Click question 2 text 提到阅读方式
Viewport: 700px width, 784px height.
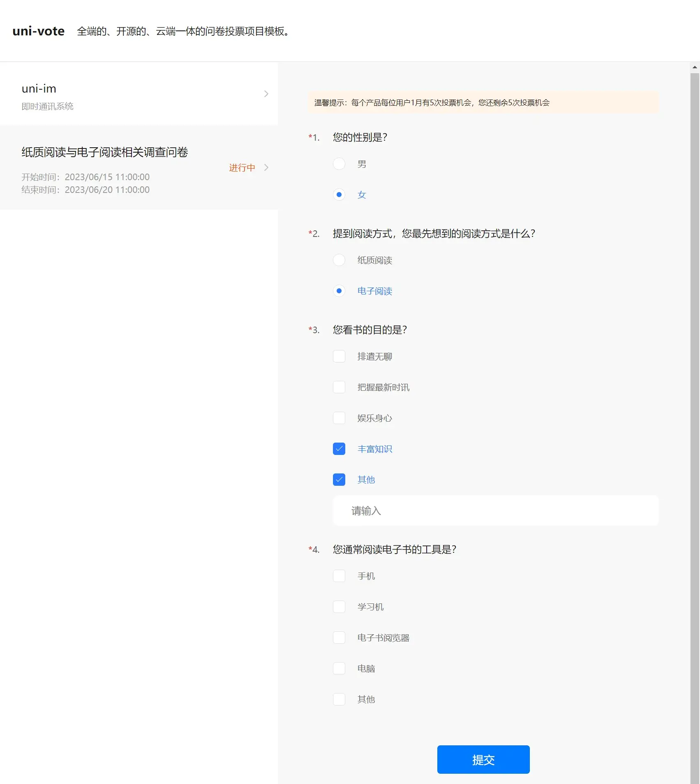[x=434, y=234]
